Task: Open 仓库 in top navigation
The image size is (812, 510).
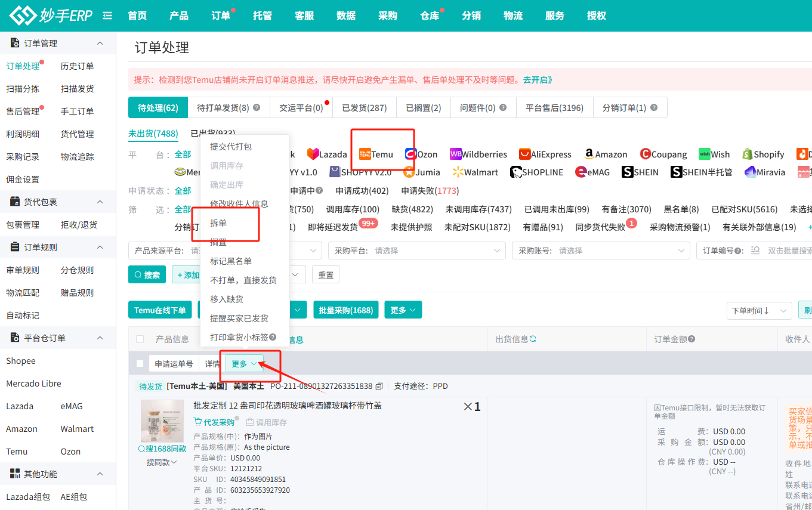Action: pyautogui.click(x=430, y=16)
